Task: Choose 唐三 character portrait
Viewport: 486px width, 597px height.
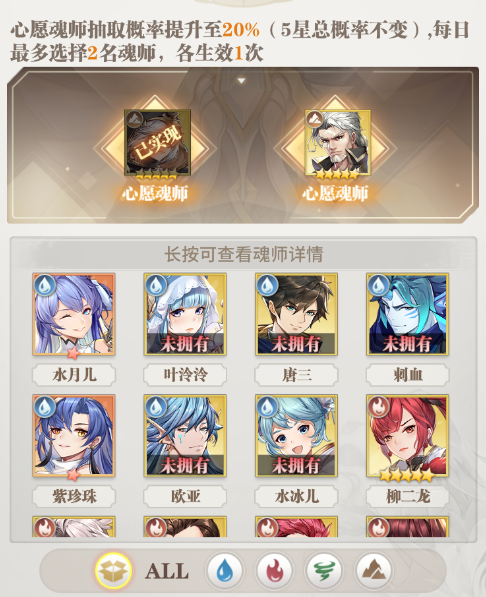Action: 296,315
